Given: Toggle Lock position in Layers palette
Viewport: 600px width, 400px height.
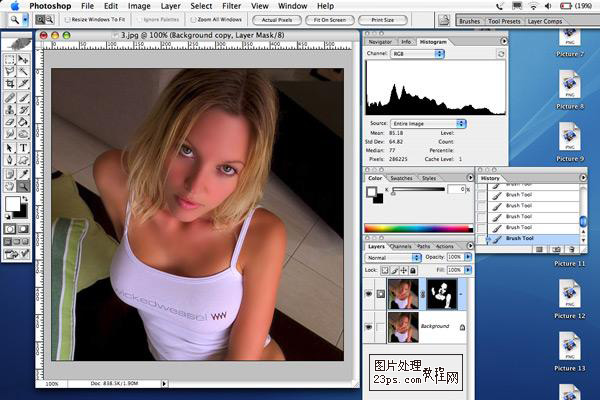Looking at the screenshot, I should click(404, 271).
